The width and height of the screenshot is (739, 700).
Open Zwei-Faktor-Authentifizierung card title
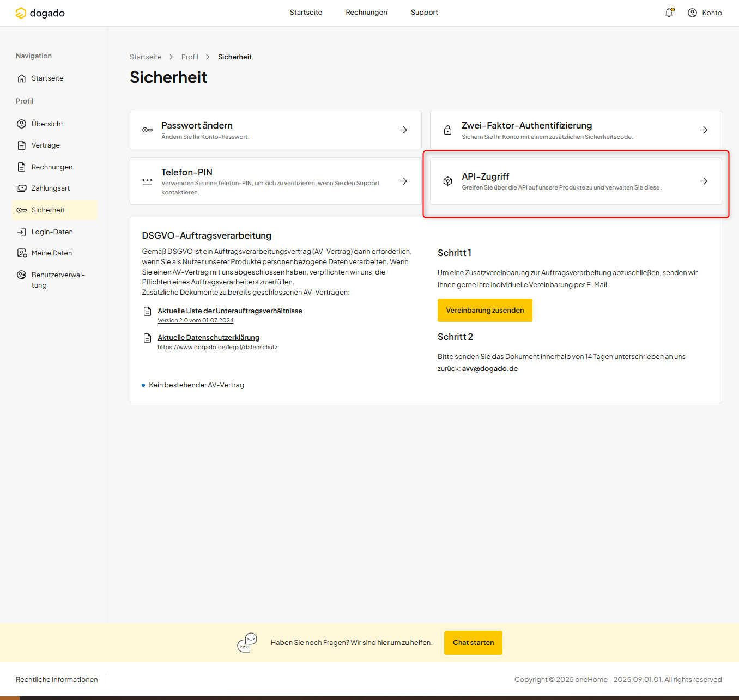[x=527, y=126]
